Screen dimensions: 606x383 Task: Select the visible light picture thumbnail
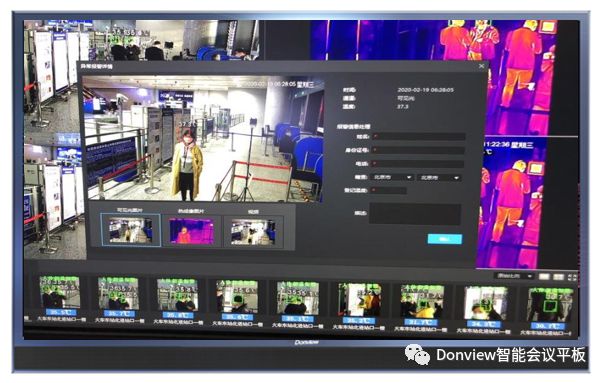tap(130, 230)
